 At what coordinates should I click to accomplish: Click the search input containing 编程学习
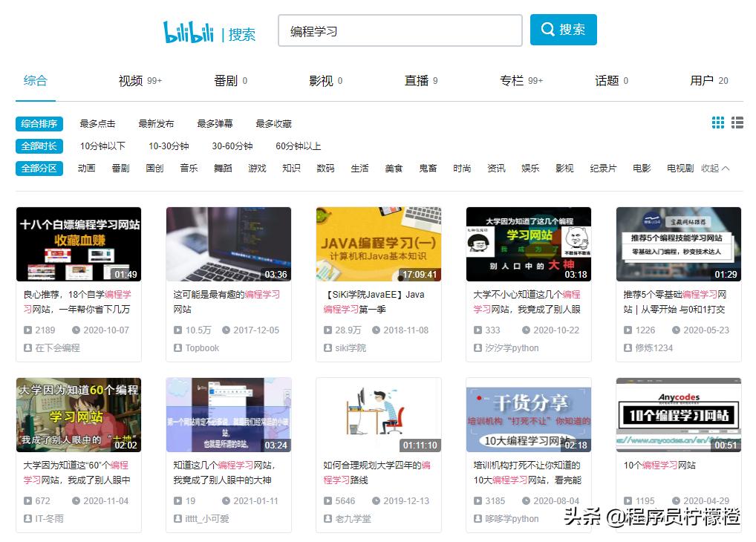click(400, 30)
